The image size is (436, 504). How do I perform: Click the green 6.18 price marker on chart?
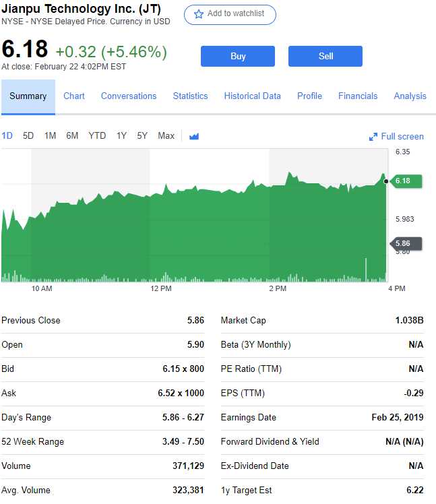pyautogui.click(x=406, y=181)
